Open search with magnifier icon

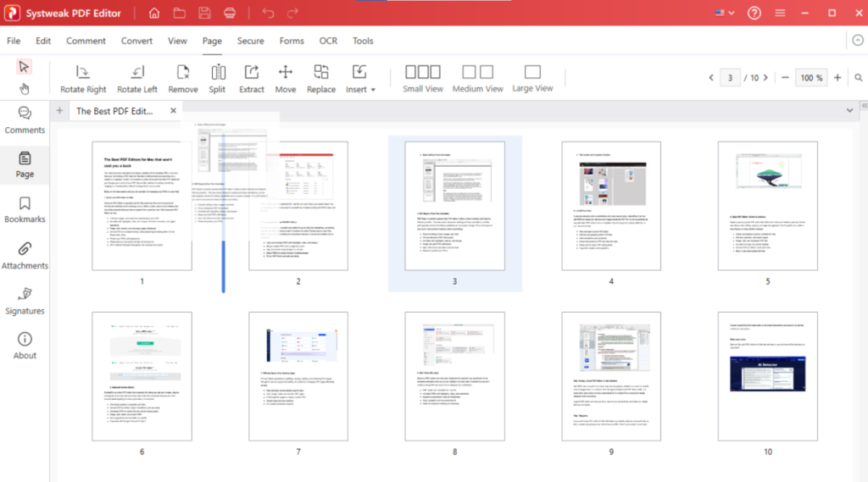click(858, 78)
